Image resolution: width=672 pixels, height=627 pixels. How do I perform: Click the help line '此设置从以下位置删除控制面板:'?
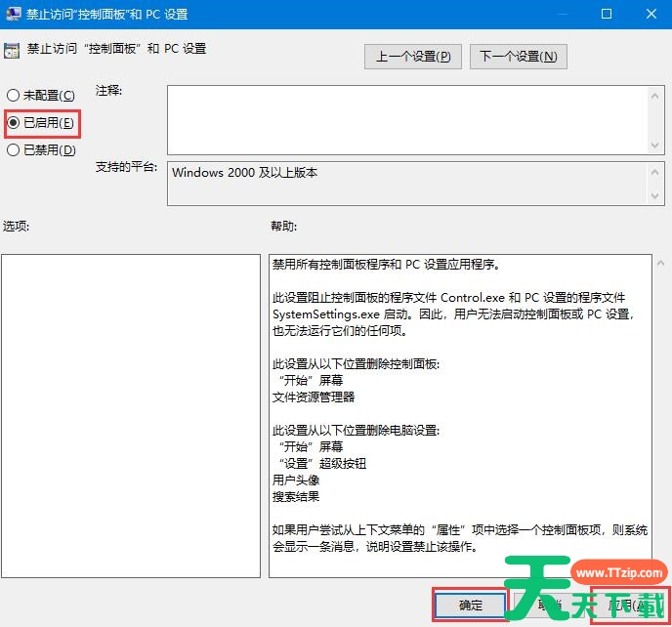[356, 364]
